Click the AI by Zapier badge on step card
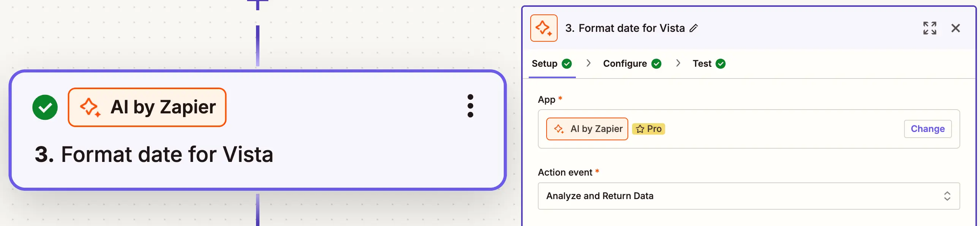 (147, 107)
